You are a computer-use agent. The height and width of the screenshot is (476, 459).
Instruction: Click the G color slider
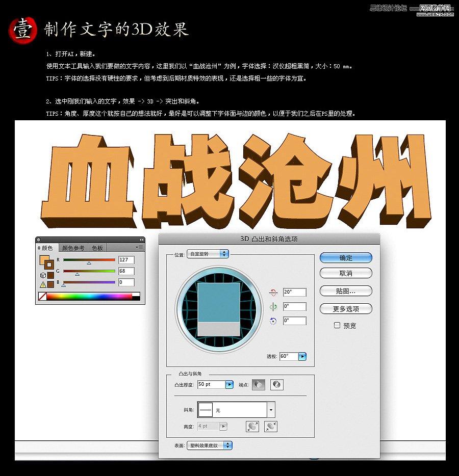[89, 271]
